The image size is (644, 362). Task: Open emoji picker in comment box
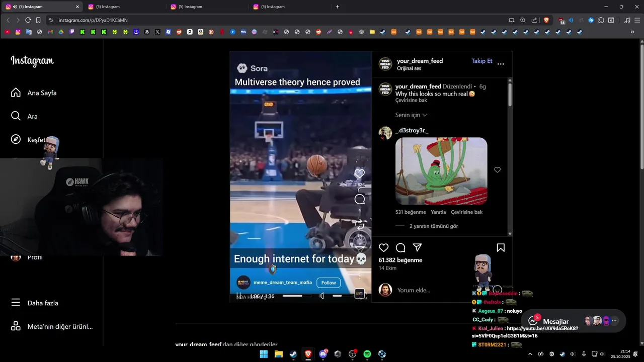pos(497,290)
